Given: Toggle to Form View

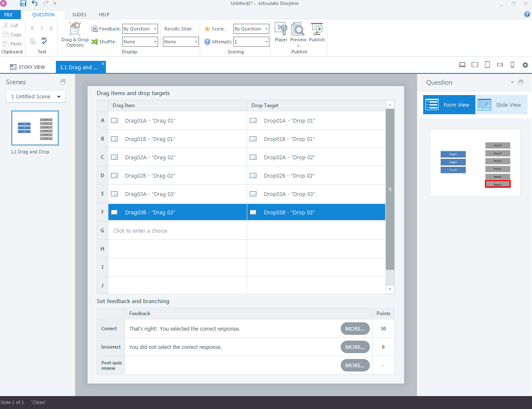Looking at the screenshot, I should click(449, 105).
